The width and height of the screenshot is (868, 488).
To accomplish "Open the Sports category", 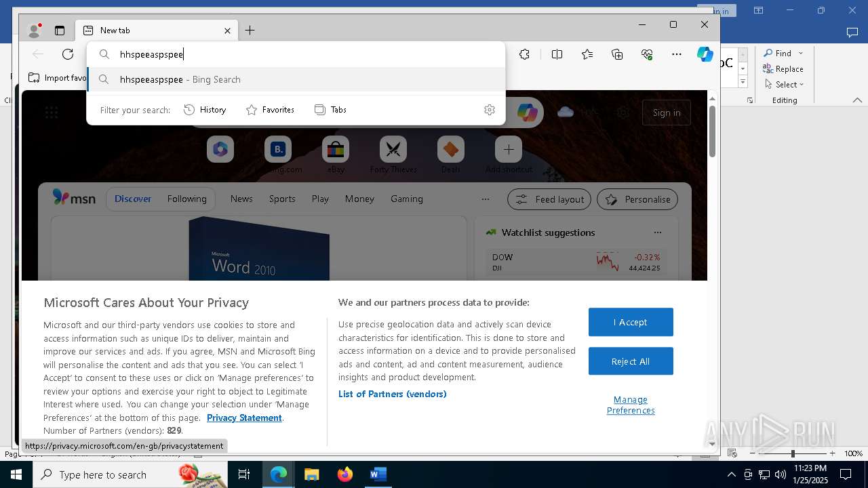I will (282, 199).
